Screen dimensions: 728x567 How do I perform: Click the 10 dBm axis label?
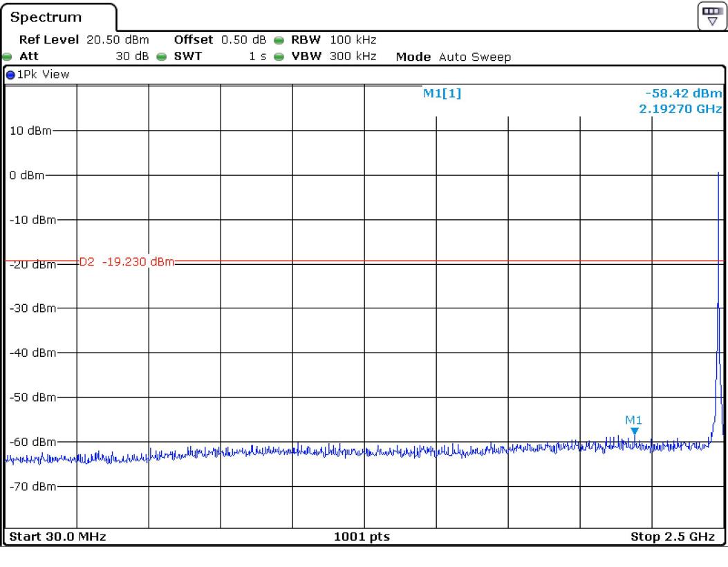(30, 131)
